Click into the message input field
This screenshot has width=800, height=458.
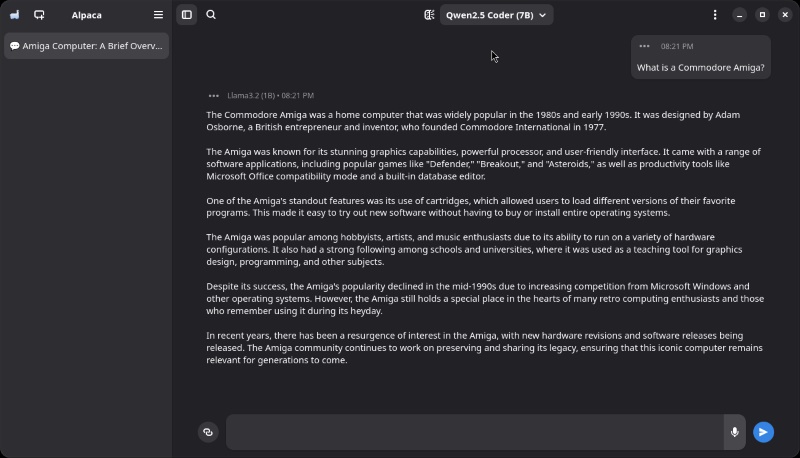coord(475,432)
